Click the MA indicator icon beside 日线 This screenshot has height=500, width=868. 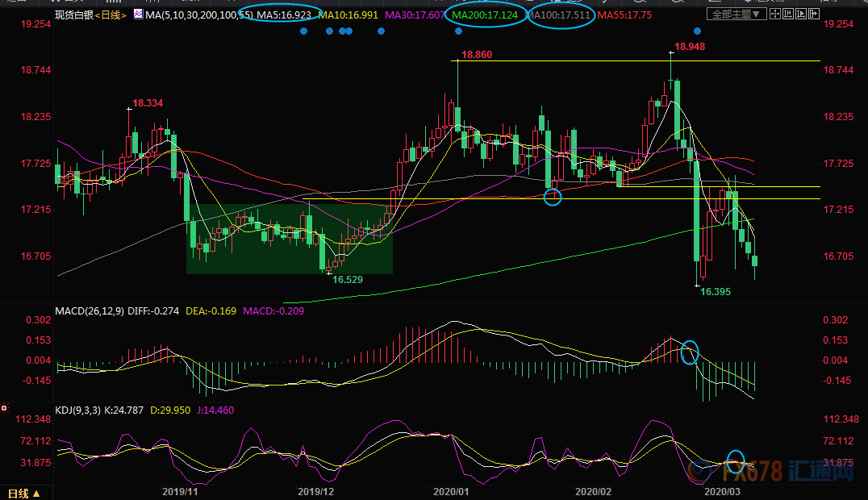click(x=137, y=15)
